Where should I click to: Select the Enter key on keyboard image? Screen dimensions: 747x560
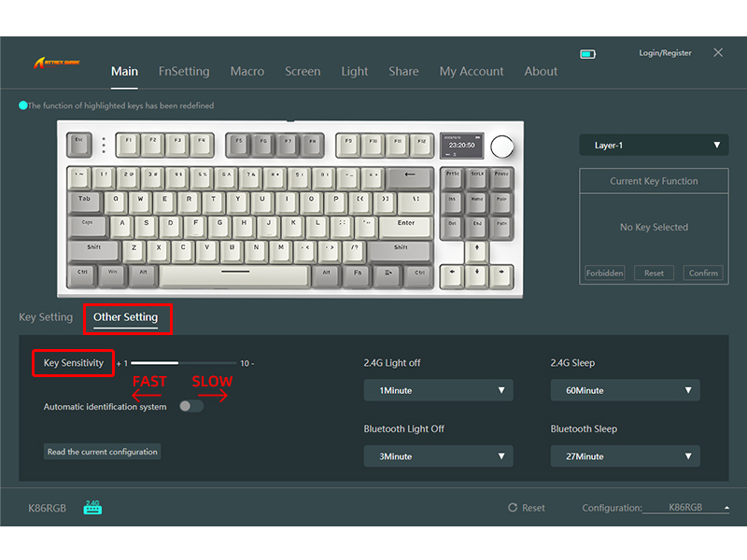406,226
